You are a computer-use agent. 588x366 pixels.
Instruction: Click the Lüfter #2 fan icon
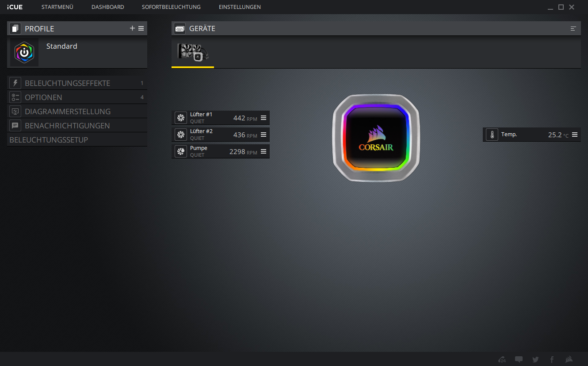click(181, 135)
